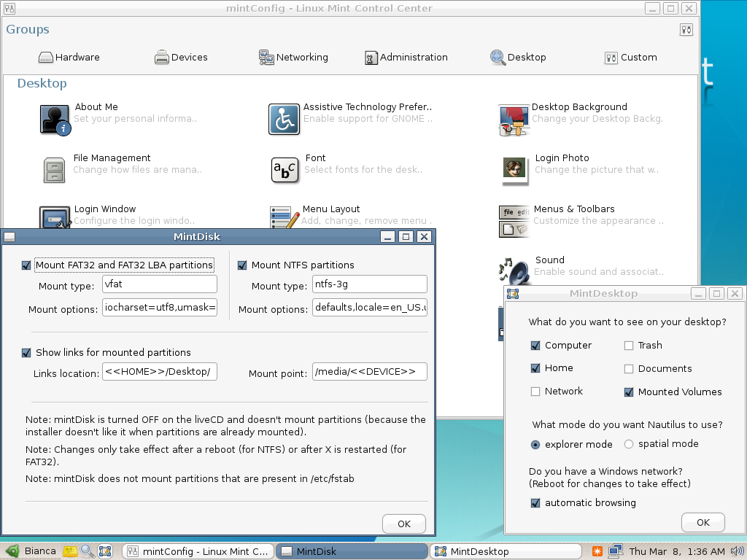747x560 pixels.
Task: Open the Menu Layout icon
Action: pos(285,217)
